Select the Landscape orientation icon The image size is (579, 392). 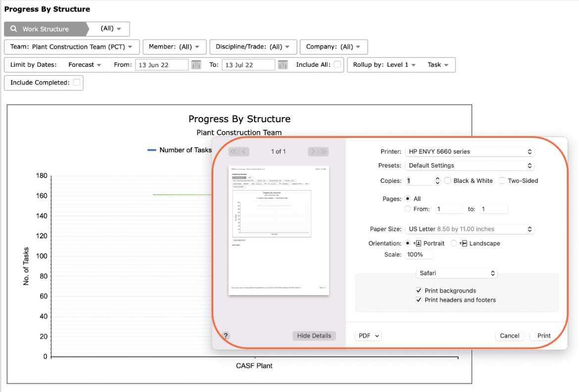coord(463,243)
